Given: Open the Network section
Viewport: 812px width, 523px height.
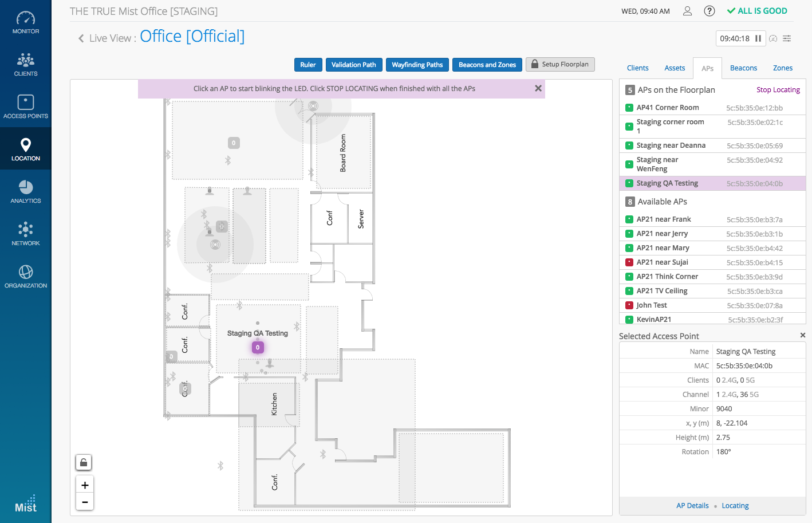Looking at the screenshot, I should [26, 234].
